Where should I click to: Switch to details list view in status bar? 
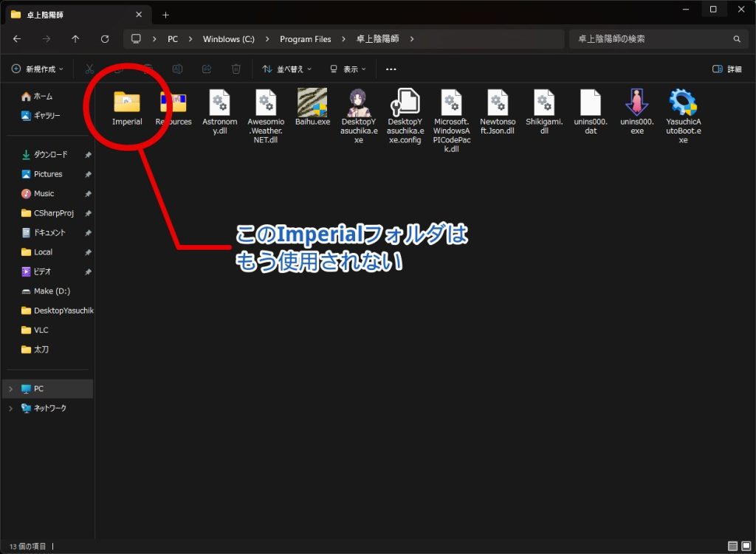[x=732, y=547]
